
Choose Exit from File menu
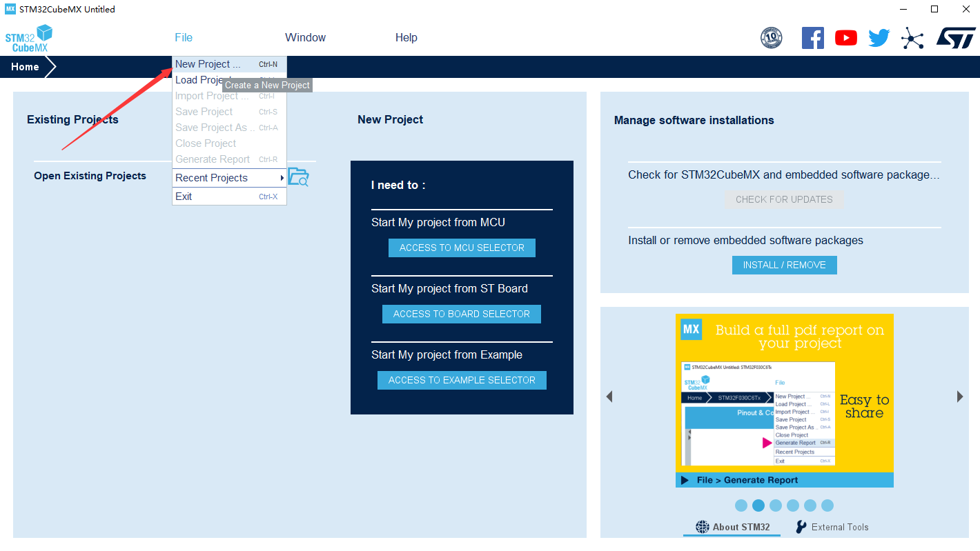coord(229,197)
